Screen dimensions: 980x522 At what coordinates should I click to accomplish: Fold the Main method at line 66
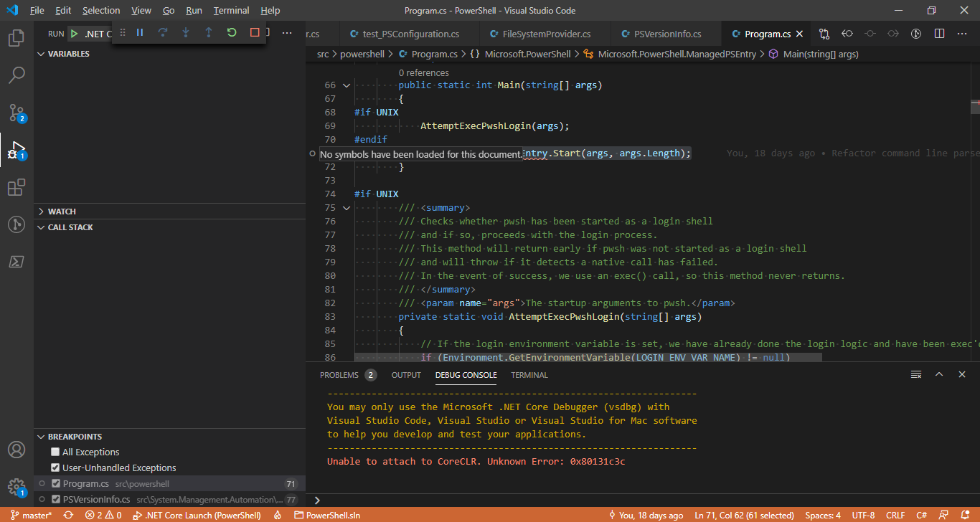tap(347, 85)
